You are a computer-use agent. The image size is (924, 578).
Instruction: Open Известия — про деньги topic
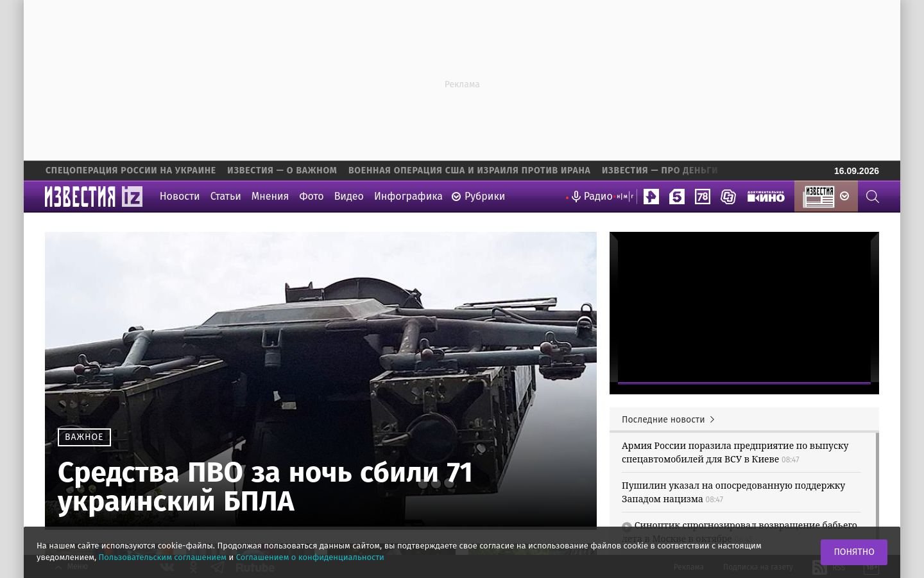[x=660, y=171]
